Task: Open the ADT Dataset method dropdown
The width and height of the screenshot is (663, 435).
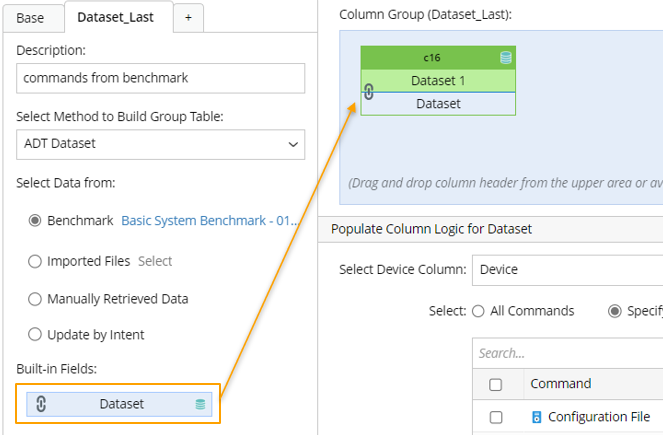Action: point(160,144)
